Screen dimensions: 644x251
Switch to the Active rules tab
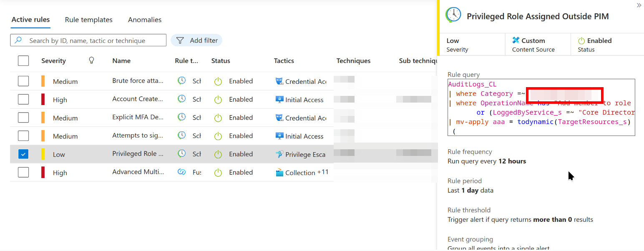(30, 20)
